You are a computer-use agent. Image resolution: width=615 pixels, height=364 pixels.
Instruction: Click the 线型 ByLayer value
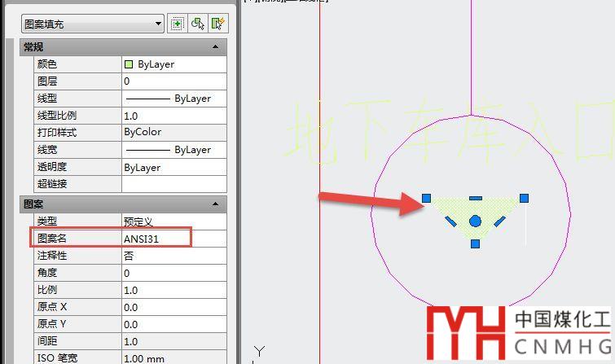[173, 99]
